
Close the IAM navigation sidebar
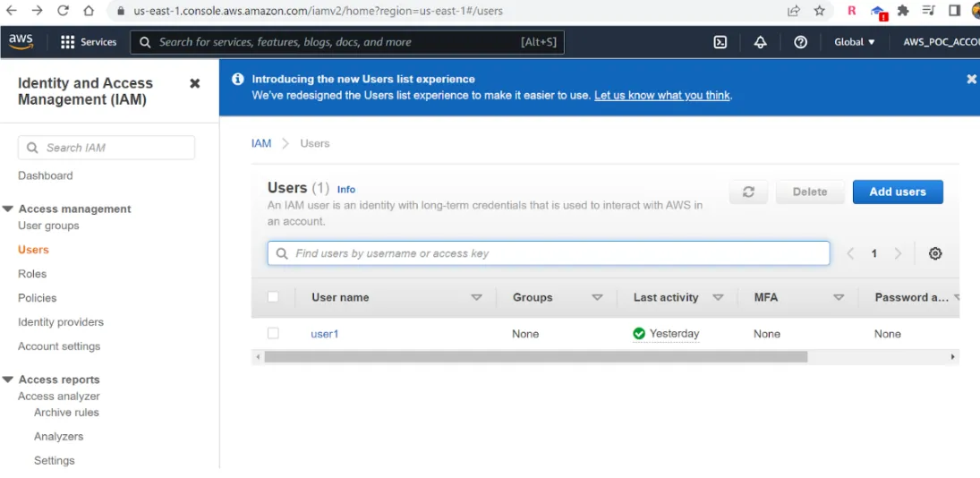(x=194, y=83)
